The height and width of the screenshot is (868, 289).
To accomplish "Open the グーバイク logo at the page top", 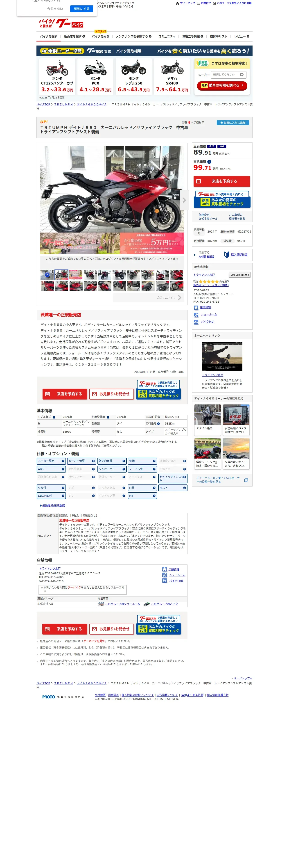I will tap(61, 23).
